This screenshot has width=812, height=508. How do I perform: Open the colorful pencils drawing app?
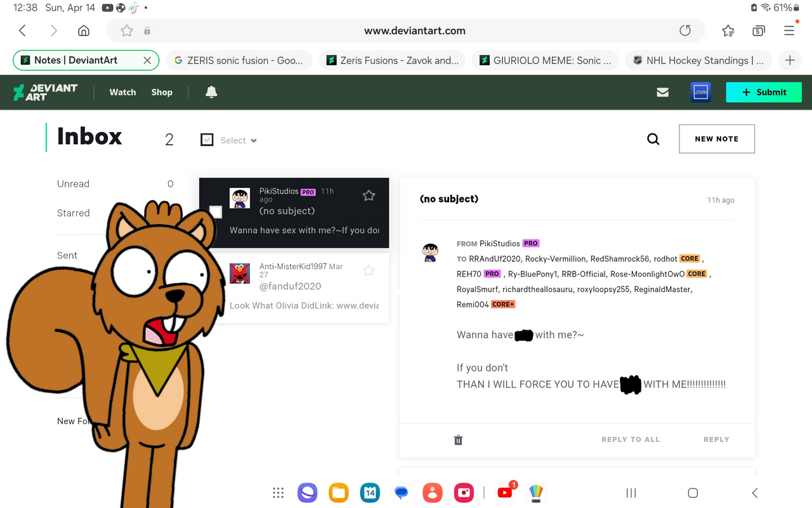[536, 493]
